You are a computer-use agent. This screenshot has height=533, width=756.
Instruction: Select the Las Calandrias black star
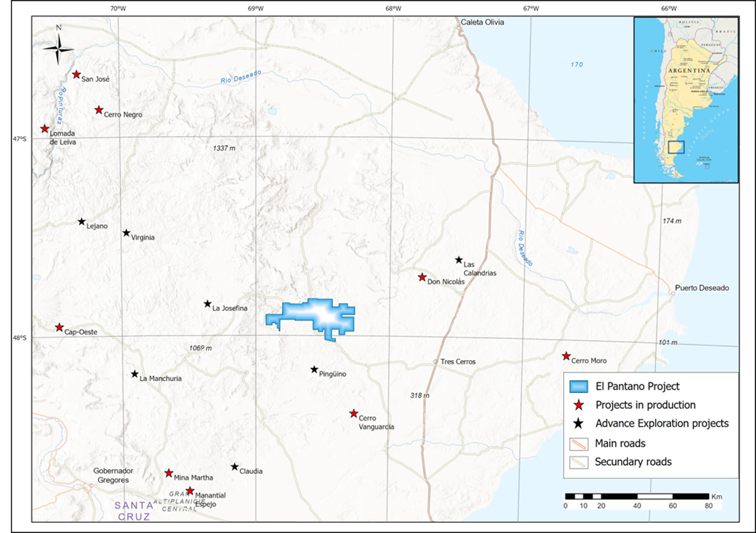459,260
